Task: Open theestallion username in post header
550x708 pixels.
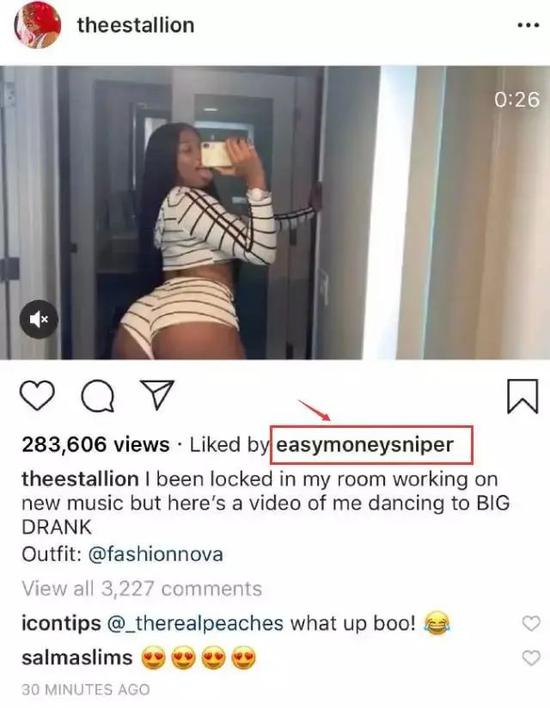Action: (135, 25)
